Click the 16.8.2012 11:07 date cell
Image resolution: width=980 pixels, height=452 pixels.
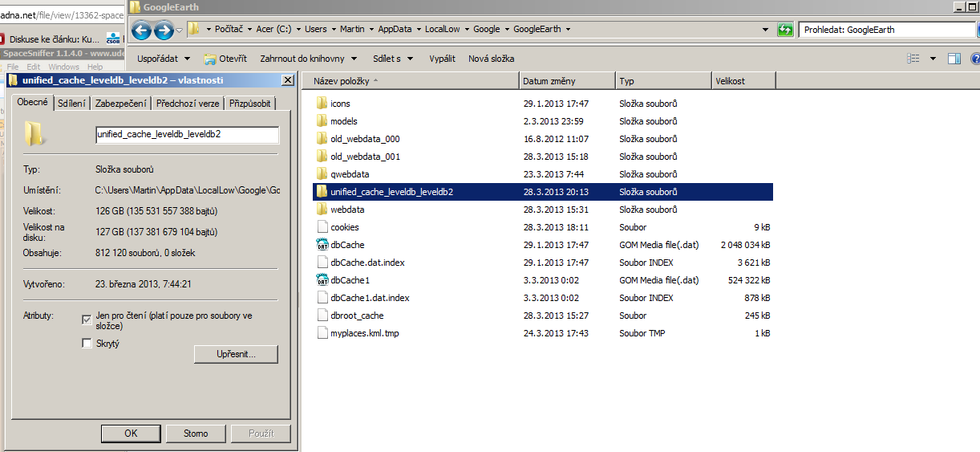pos(556,139)
